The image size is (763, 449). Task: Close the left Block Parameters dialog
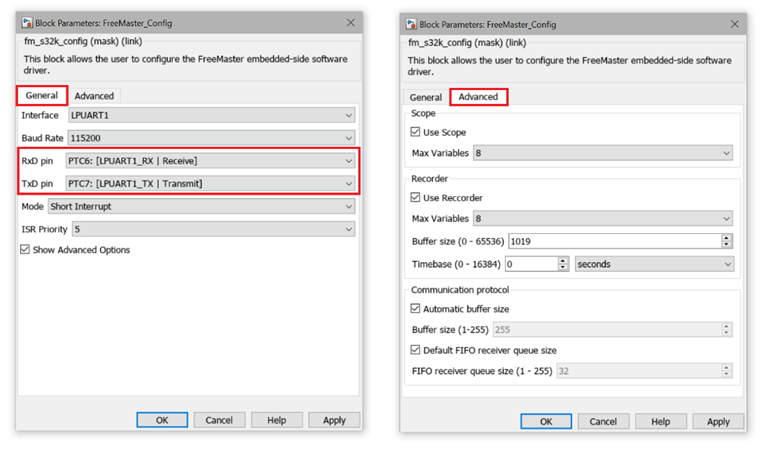[350, 23]
